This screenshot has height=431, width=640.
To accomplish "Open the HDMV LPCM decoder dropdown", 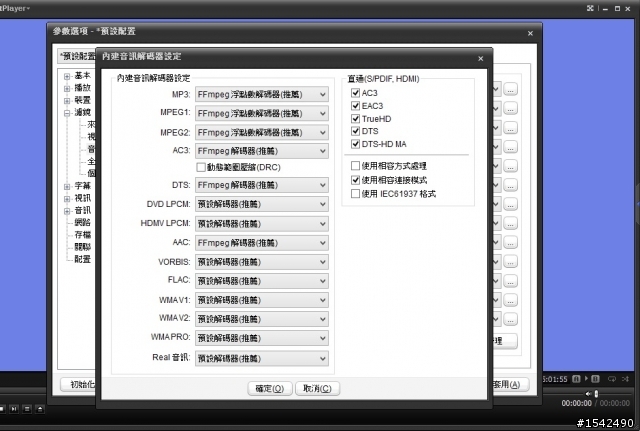I will point(262,224).
